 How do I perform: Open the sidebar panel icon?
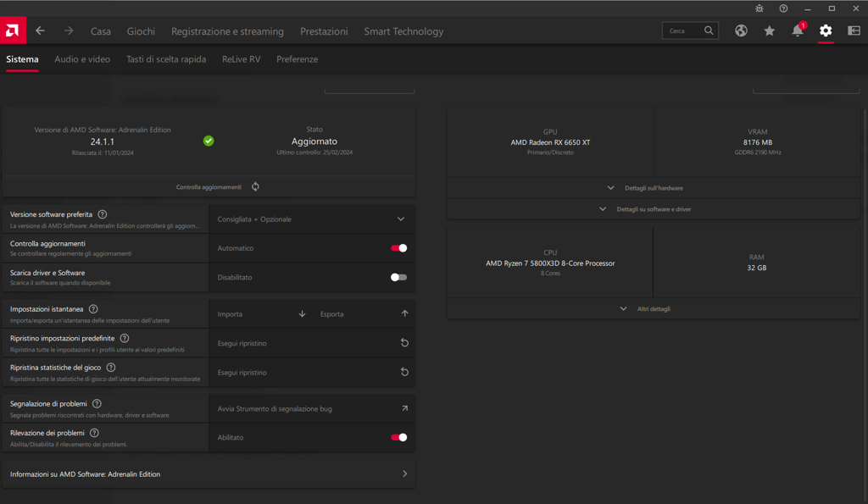tap(854, 31)
